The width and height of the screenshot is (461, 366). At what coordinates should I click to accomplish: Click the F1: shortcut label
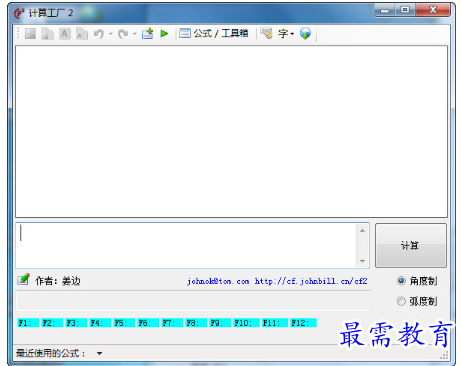coord(28,323)
